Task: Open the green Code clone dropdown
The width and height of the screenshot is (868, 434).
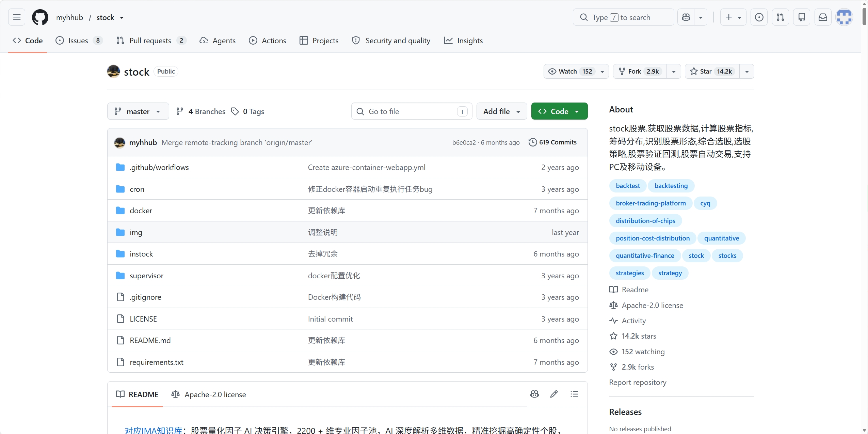Action: [559, 111]
